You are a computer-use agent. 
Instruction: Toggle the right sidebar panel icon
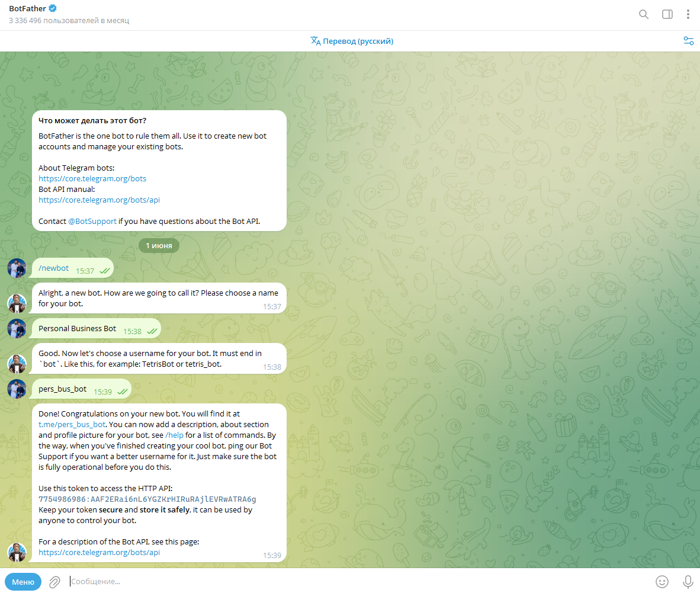pyautogui.click(x=667, y=14)
